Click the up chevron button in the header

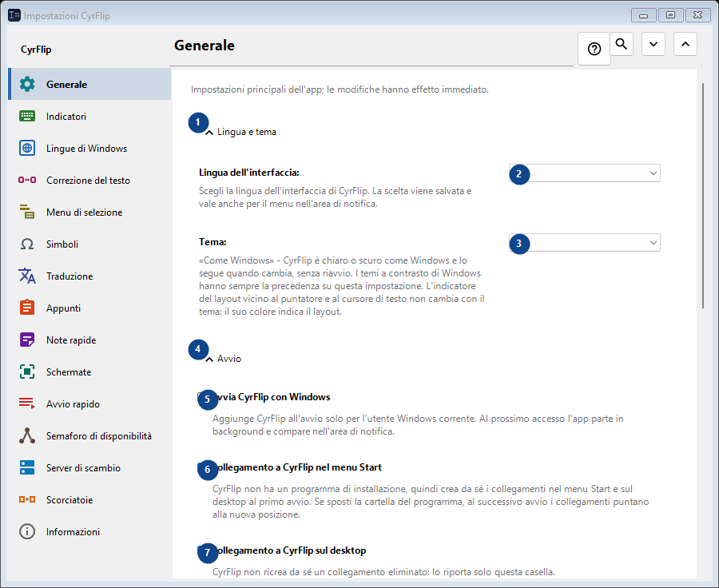coord(685,44)
